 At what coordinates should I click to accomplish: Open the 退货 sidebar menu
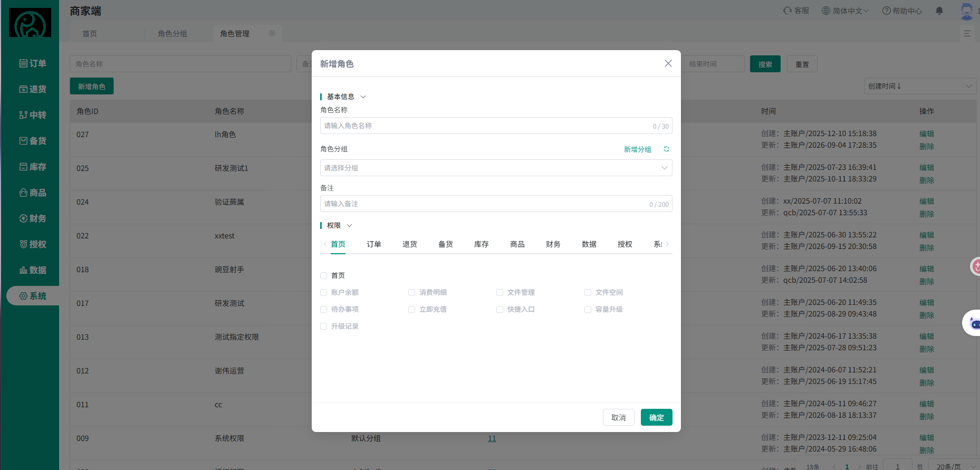(33, 89)
